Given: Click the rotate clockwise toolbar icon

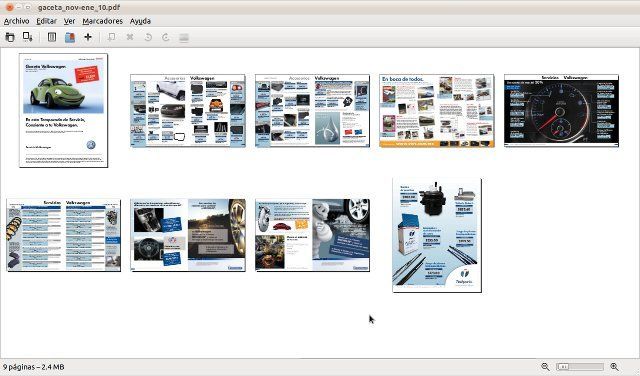Looking at the screenshot, I should [x=166, y=37].
